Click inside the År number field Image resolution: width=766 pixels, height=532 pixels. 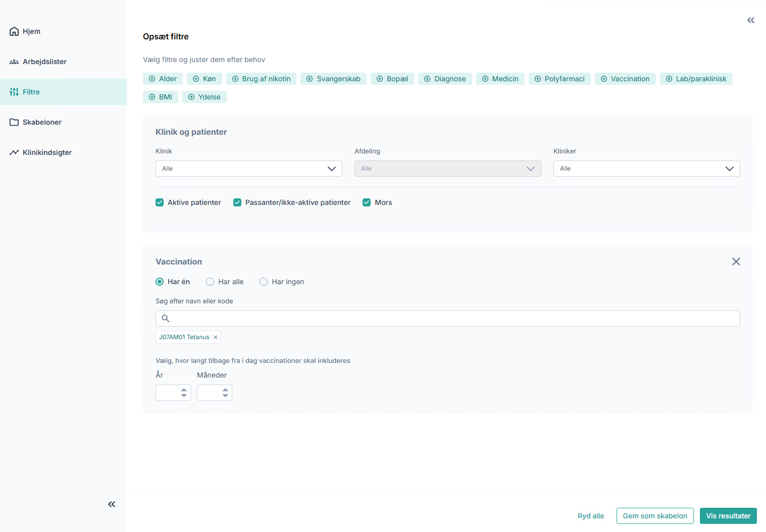coord(173,393)
